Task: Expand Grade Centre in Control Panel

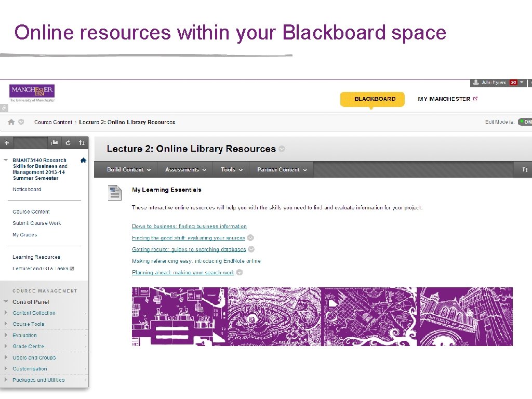Action: click(x=6, y=347)
